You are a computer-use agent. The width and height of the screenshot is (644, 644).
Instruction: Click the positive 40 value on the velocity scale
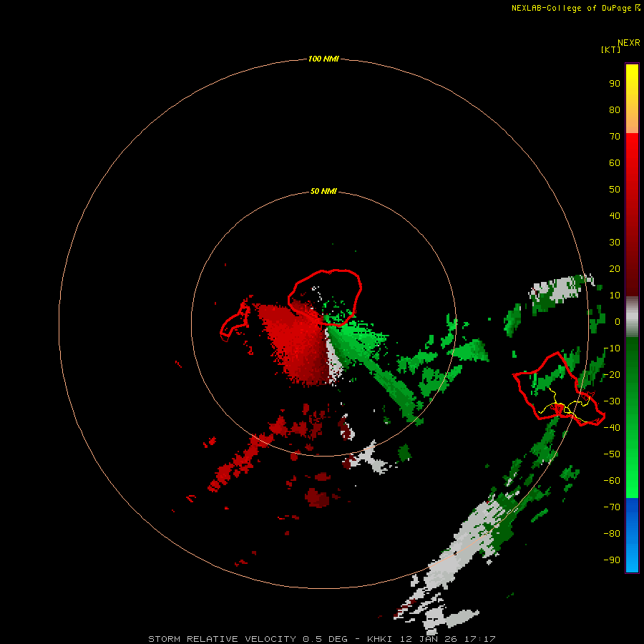(615, 215)
